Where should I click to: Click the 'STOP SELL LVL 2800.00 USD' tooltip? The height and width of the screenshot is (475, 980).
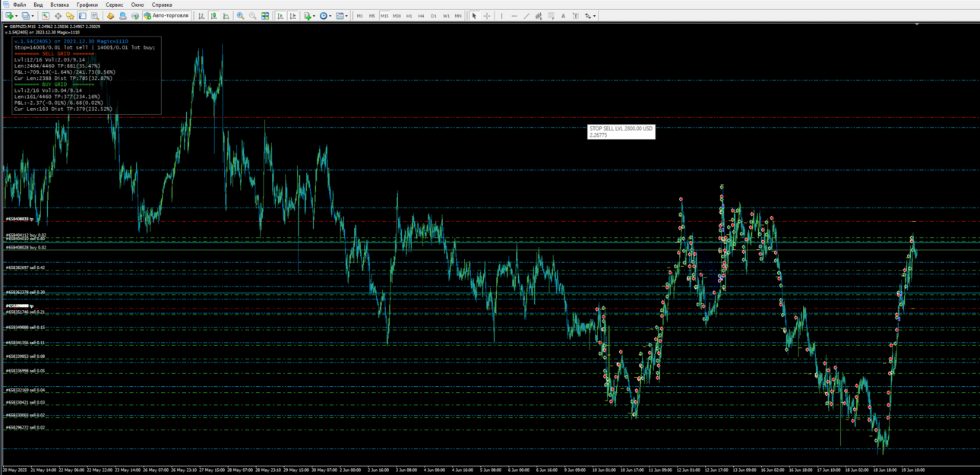point(621,131)
